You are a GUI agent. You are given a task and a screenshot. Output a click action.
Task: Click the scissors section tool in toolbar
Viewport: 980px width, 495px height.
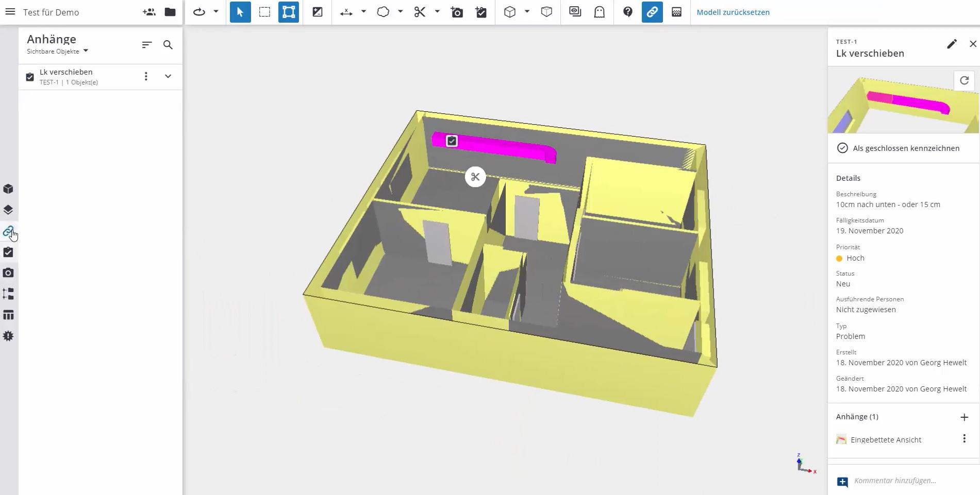tap(420, 12)
